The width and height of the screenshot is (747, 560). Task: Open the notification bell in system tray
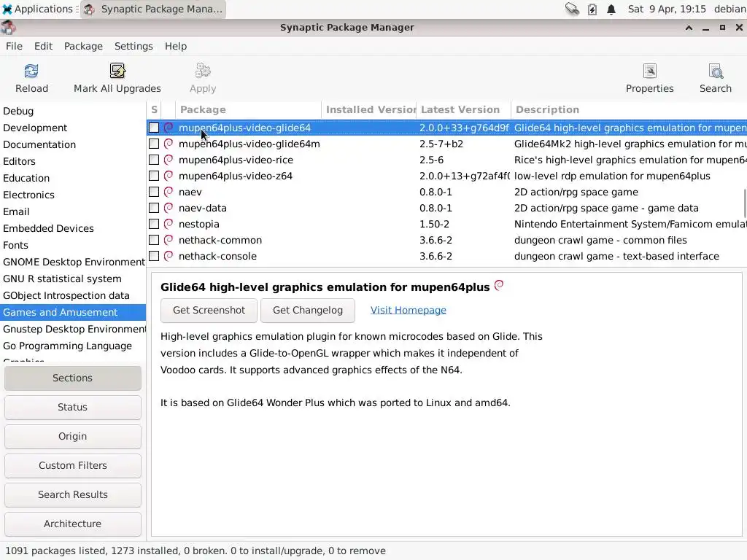pyautogui.click(x=611, y=9)
